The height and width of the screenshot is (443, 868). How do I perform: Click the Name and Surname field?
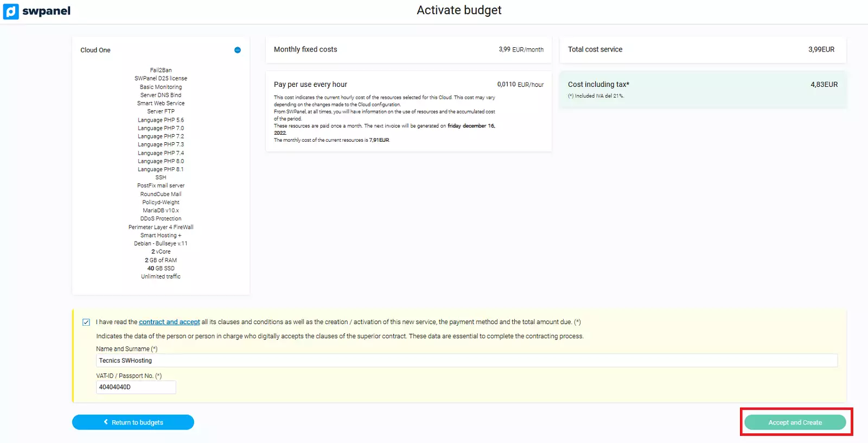(467, 360)
